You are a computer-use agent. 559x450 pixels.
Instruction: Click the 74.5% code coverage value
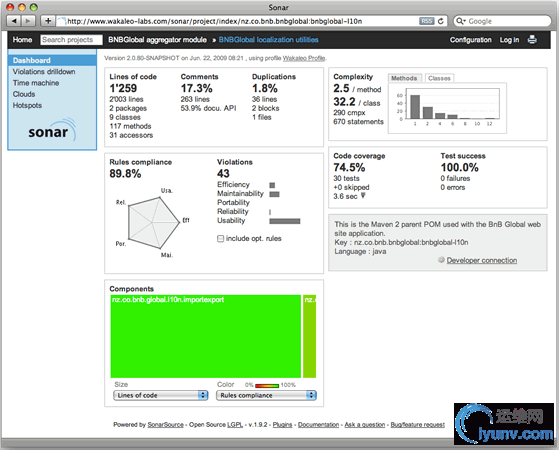point(349,167)
